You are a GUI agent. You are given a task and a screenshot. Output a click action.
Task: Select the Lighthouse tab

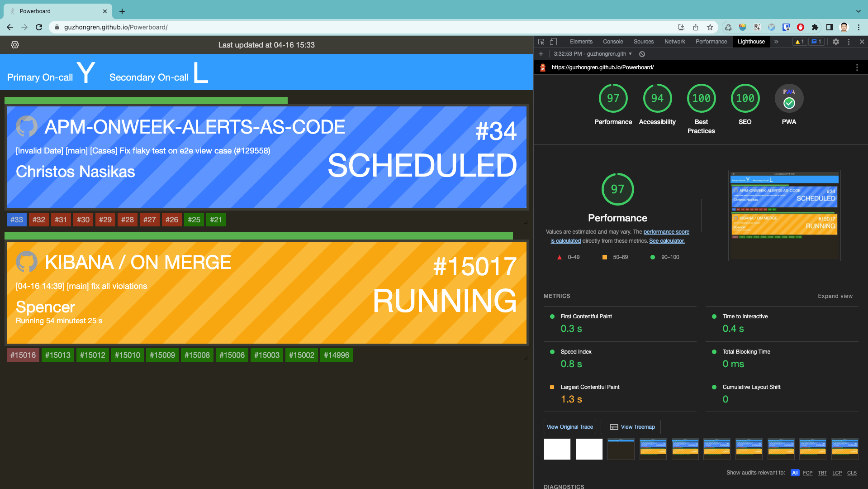tap(751, 42)
